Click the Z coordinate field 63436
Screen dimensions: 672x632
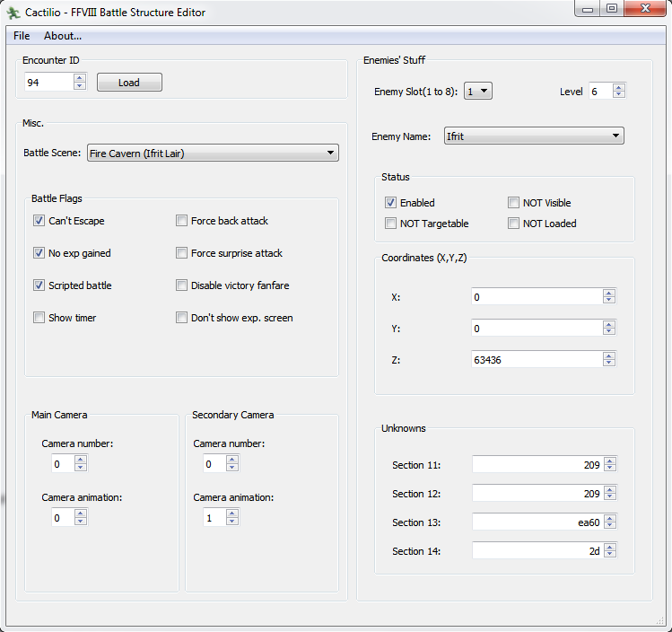pyautogui.click(x=537, y=359)
